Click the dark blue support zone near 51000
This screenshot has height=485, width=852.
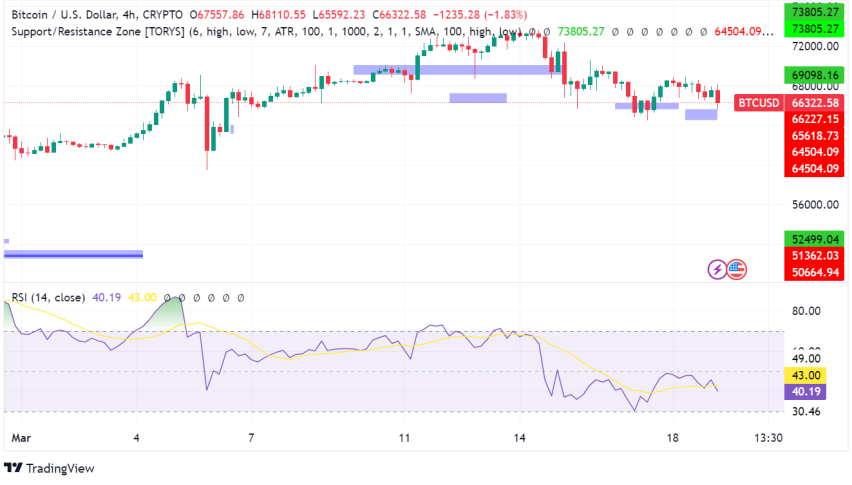[x=73, y=254]
